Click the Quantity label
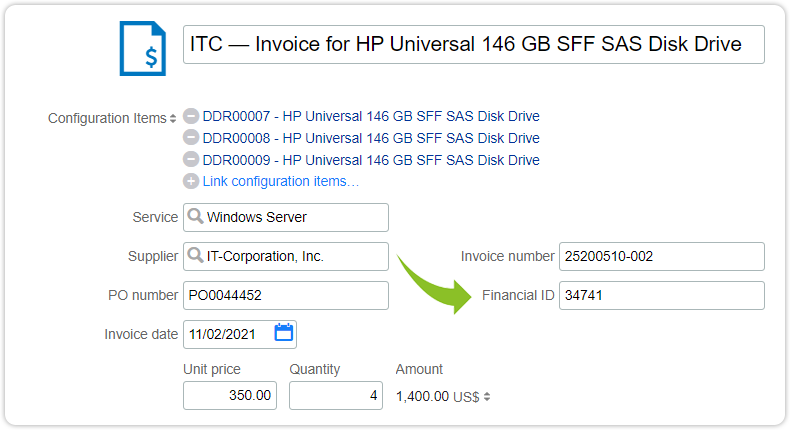Image resolution: width=790 pixels, height=430 pixels. pos(314,370)
